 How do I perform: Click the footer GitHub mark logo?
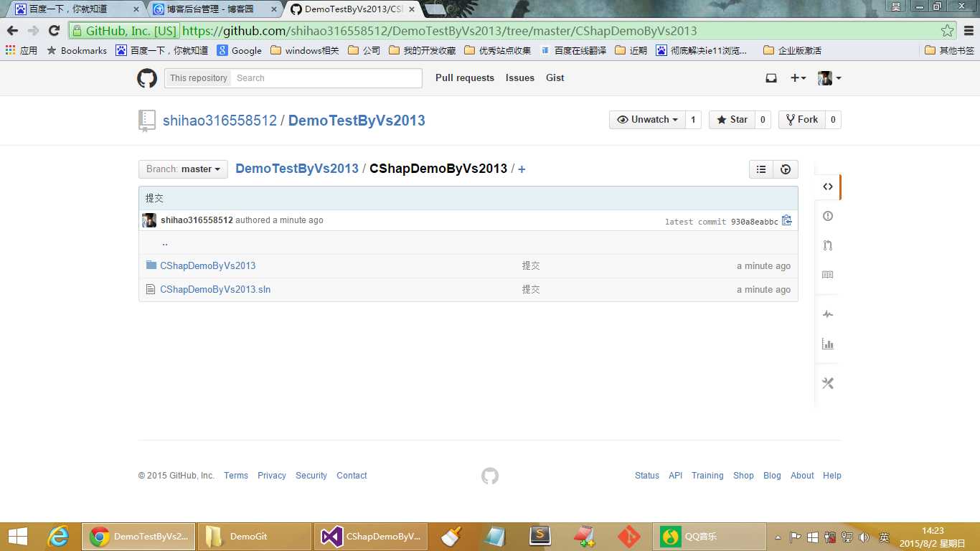click(x=490, y=476)
